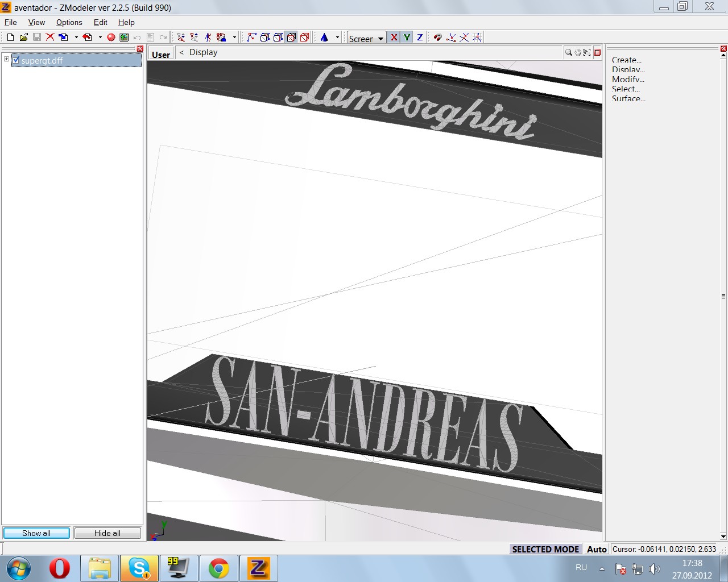This screenshot has width=728, height=582.
Task: Open the Display viewport menu
Action: 204,52
